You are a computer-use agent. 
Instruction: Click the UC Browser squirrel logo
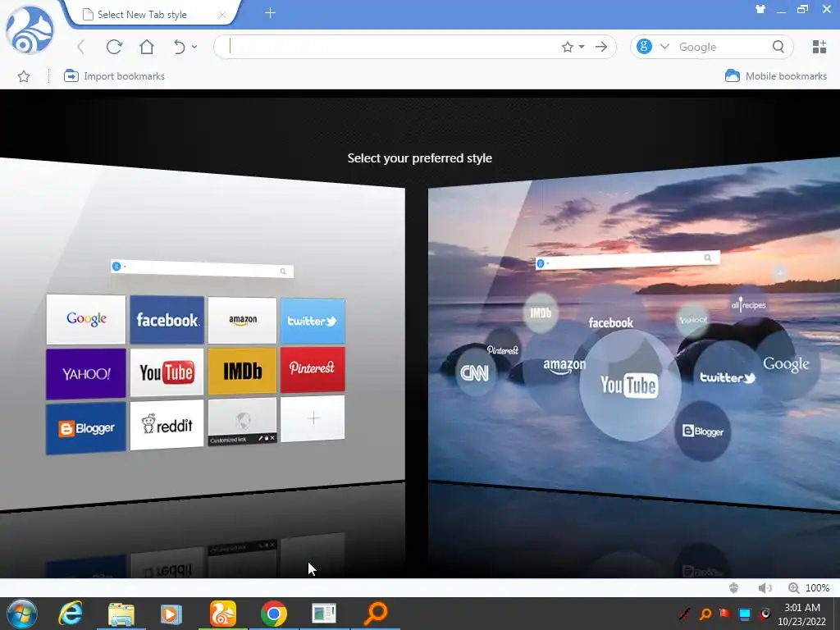point(30,30)
